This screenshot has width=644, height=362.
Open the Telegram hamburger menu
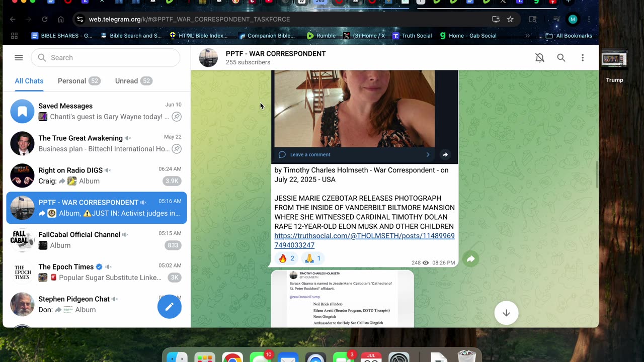[x=19, y=58]
